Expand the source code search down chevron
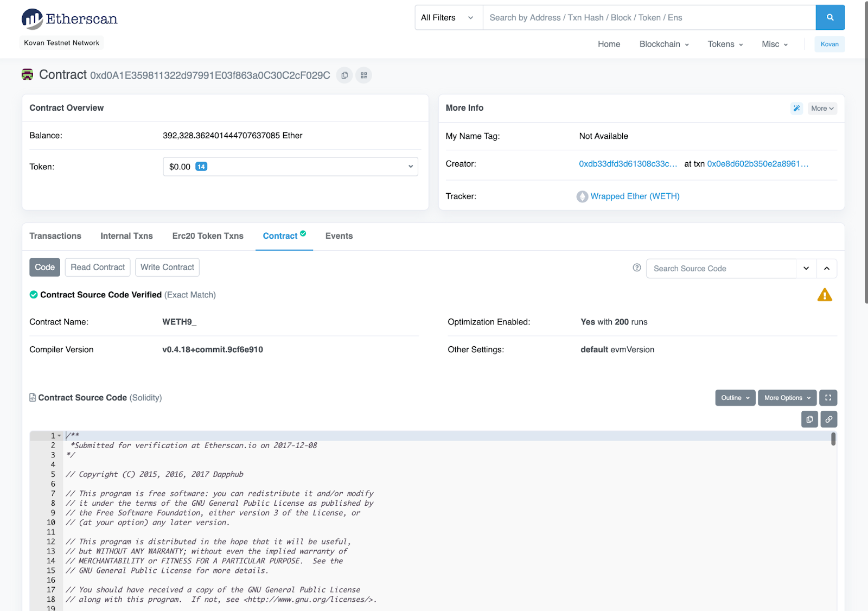 (806, 268)
